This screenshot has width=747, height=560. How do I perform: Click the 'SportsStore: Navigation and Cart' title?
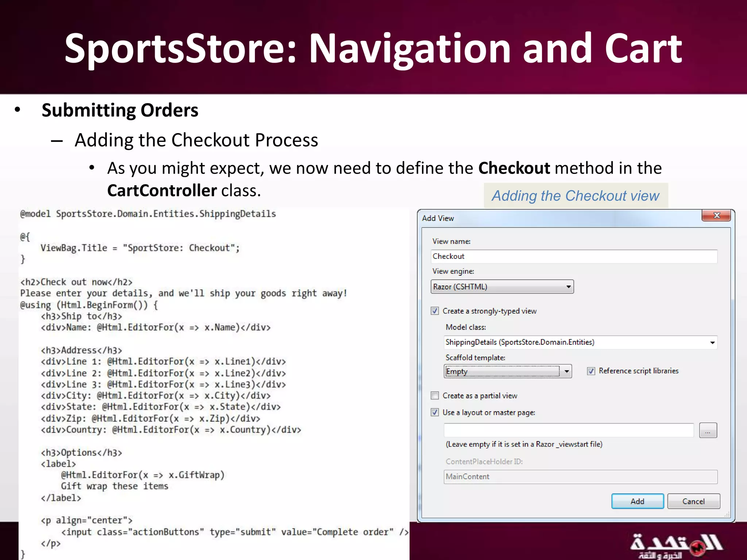(373, 48)
